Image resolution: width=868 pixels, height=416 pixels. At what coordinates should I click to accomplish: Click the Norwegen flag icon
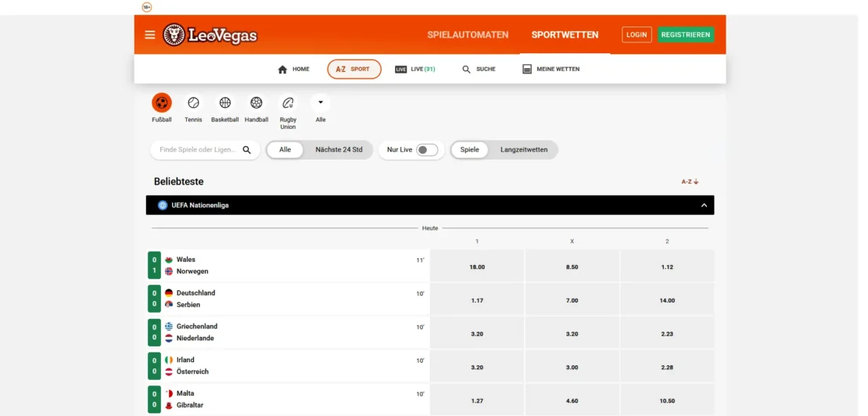(169, 271)
